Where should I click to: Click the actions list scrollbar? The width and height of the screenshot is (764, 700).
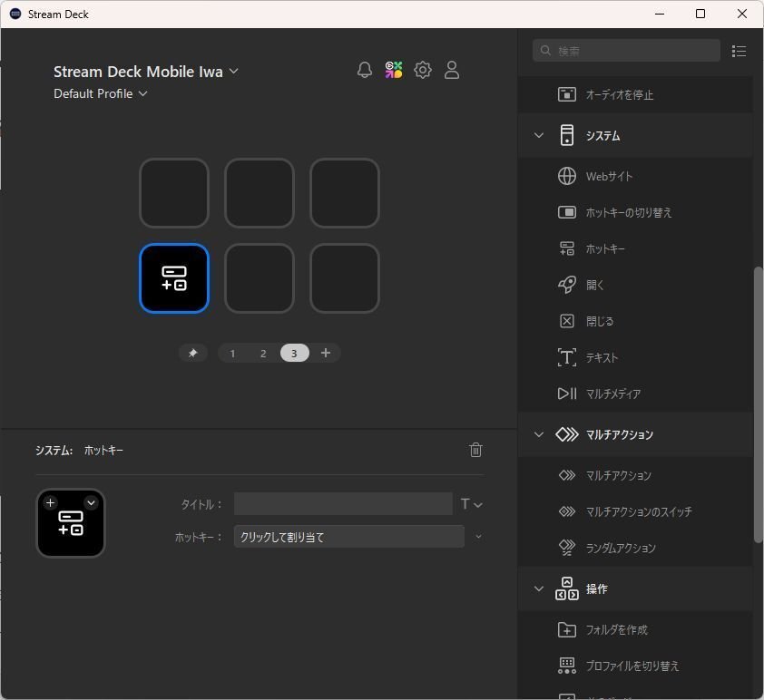(x=759, y=404)
